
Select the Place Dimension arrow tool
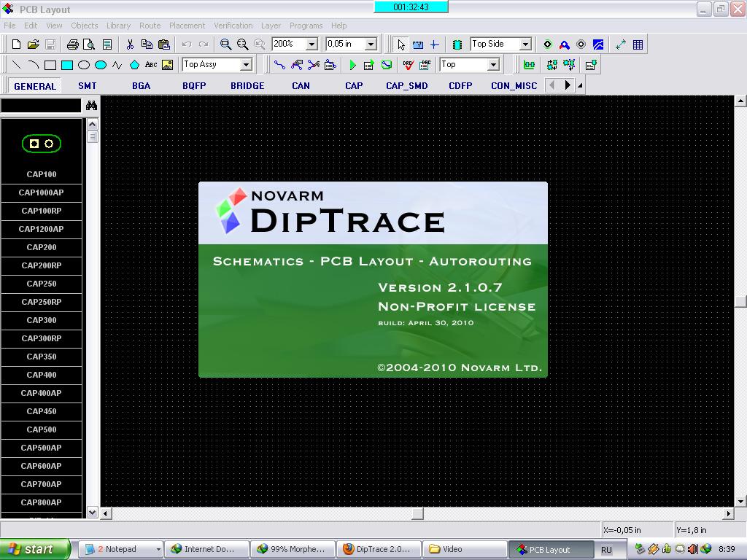620,44
